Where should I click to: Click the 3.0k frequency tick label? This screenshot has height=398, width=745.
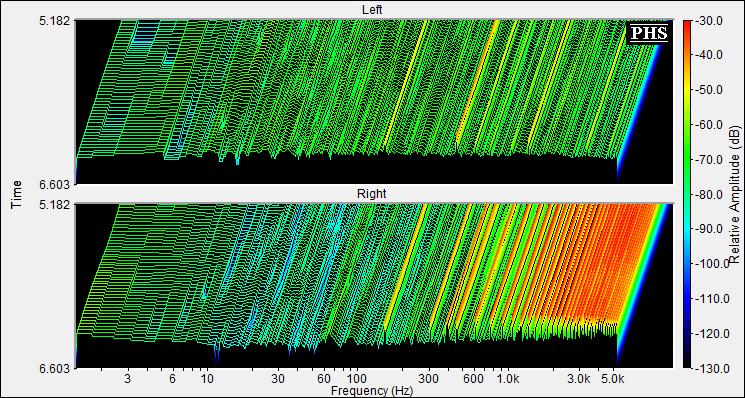(579, 379)
